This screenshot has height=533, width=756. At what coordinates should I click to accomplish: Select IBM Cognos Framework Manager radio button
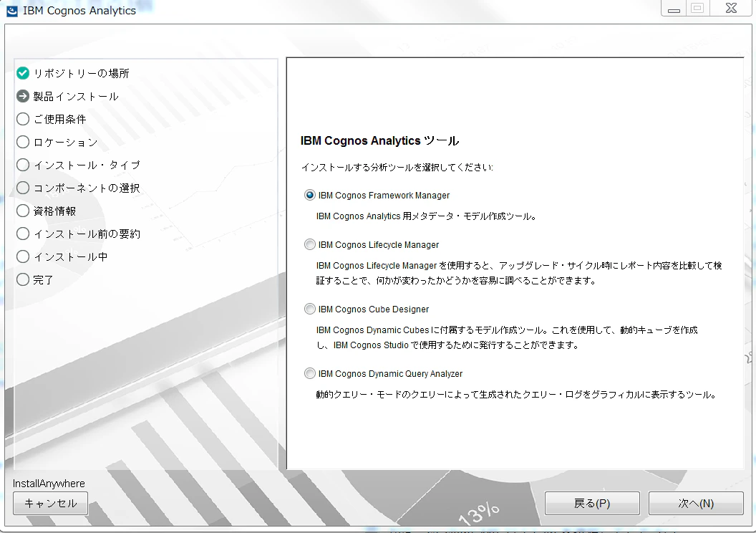[x=309, y=195]
